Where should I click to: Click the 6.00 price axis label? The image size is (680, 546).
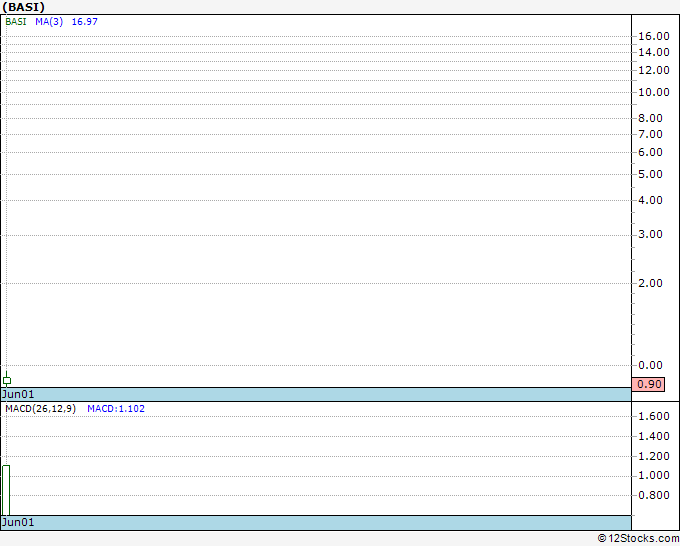click(x=651, y=152)
